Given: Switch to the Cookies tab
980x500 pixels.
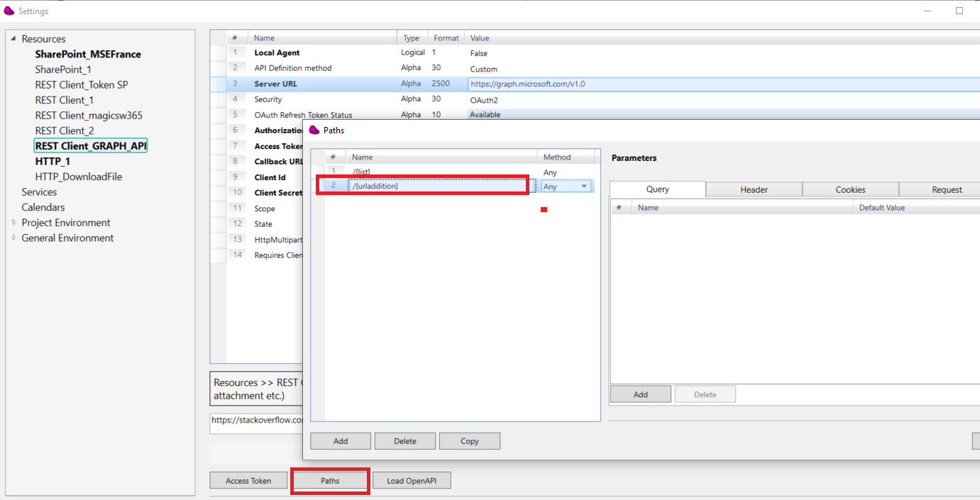Looking at the screenshot, I should 849,189.
